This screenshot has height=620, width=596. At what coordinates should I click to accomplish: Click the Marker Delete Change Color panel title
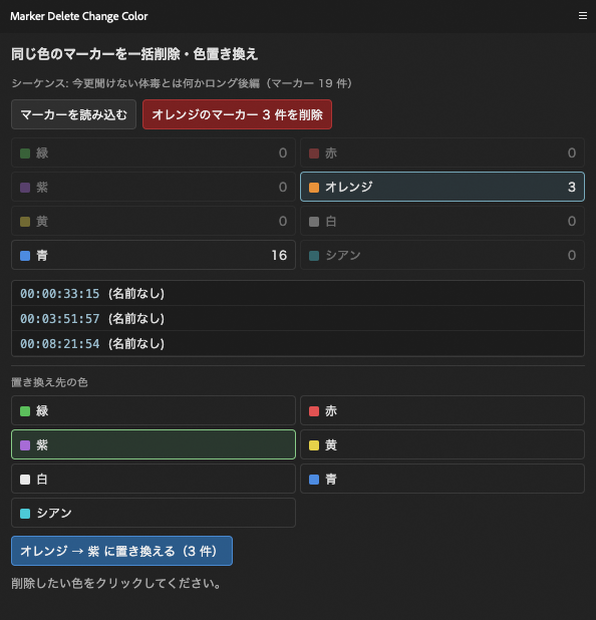tap(79, 16)
